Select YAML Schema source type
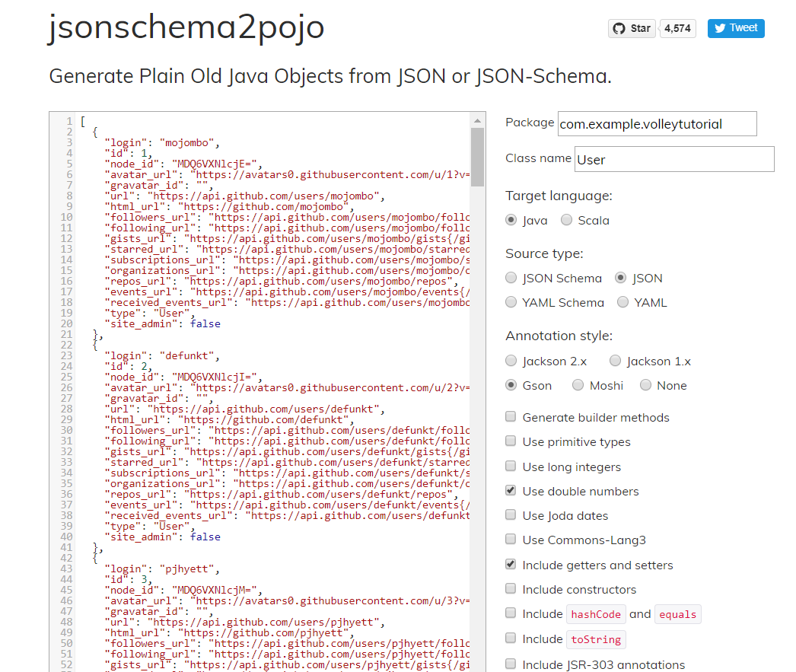Viewport: 796px width, 672px height. 511,302
